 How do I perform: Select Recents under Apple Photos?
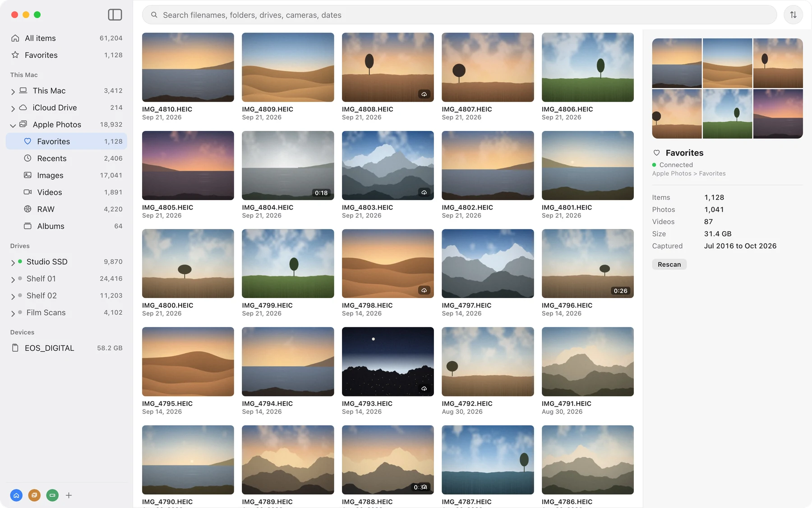click(66, 158)
